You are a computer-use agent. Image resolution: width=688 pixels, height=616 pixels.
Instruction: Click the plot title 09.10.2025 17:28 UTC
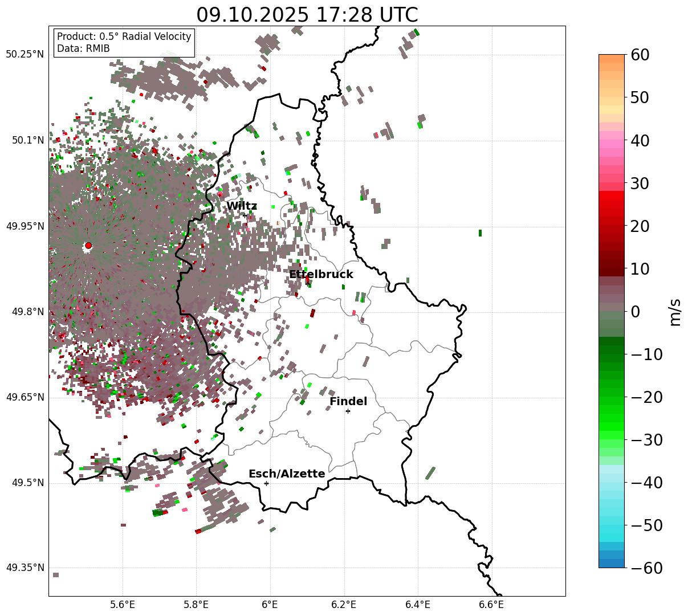coord(307,14)
